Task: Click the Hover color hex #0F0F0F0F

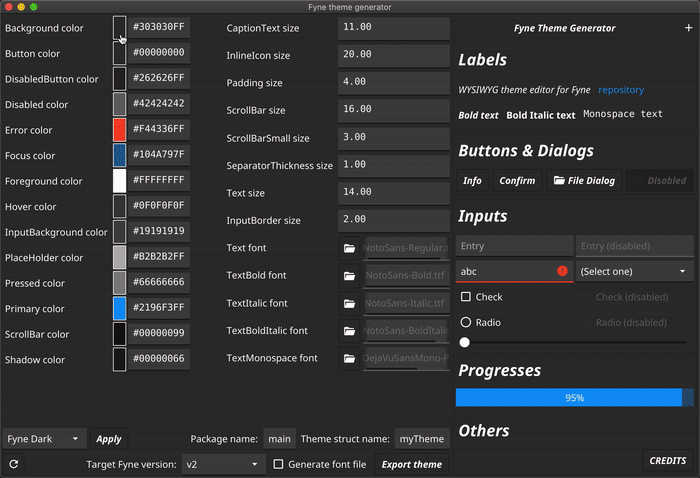Action: 159,206
